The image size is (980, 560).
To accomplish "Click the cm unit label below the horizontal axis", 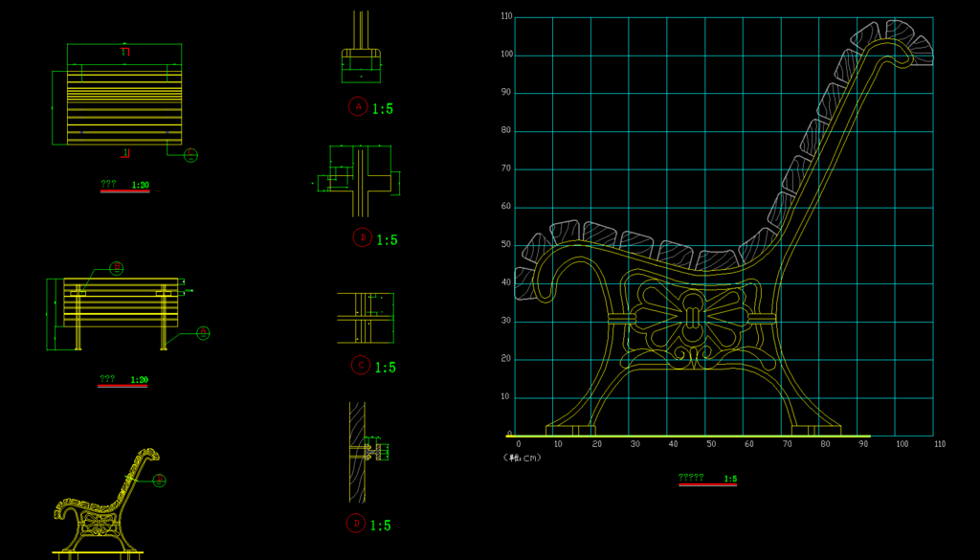I will click(523, 458).
